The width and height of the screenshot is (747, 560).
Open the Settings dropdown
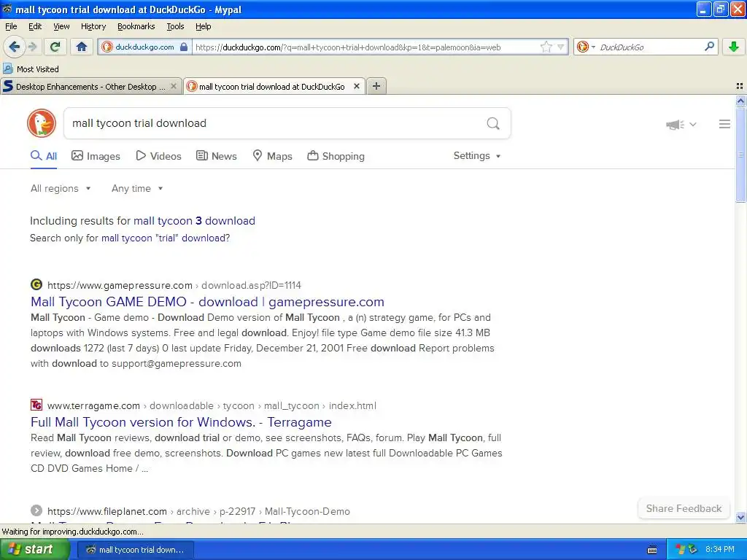click(x=477, y=156)
